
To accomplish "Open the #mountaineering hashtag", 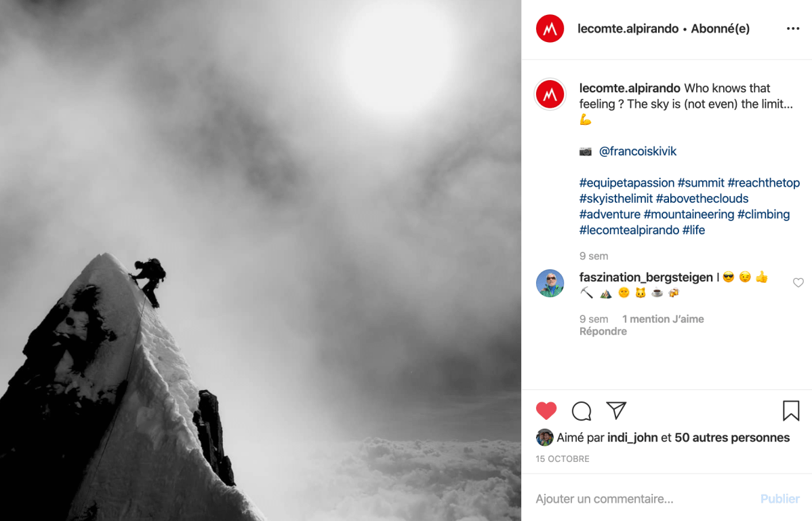I will [689, 214].
